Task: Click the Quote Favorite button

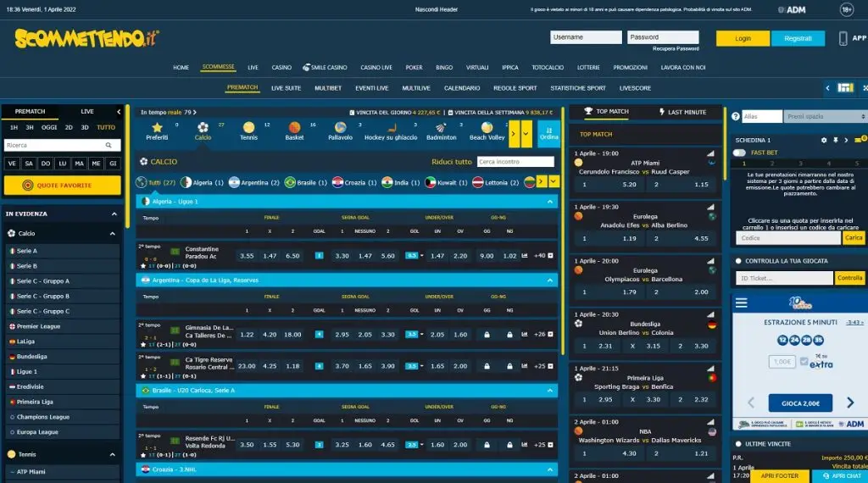Action: (62, 186)
